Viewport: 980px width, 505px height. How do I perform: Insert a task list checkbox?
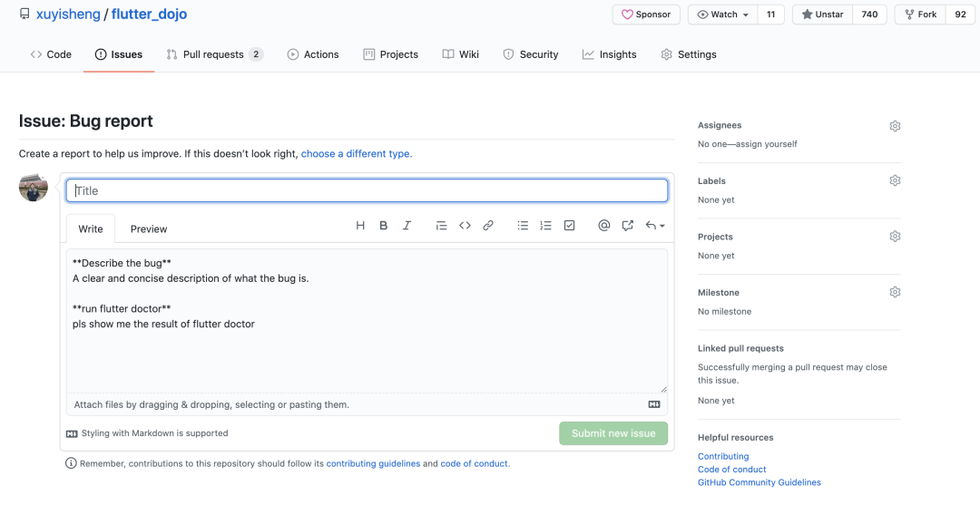[569, 226]
